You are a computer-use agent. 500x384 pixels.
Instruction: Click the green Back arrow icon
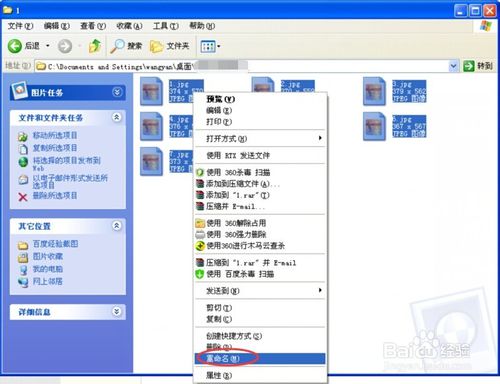point(15,46)
